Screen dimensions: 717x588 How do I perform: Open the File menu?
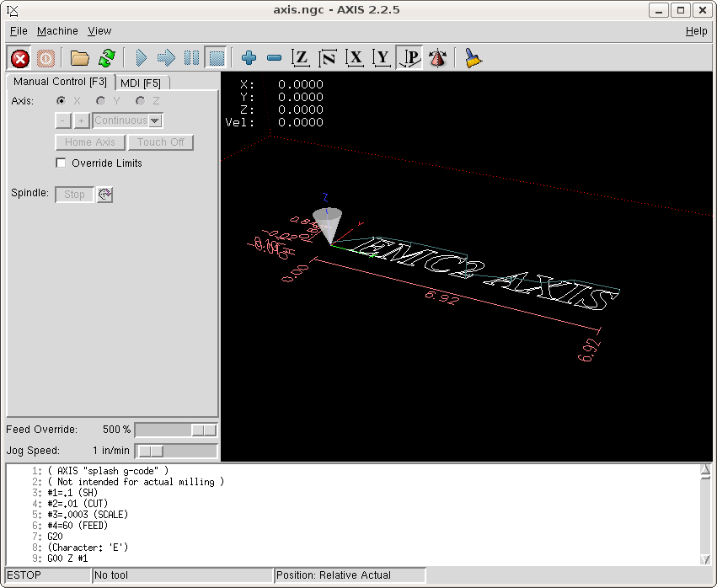(19, 31)
